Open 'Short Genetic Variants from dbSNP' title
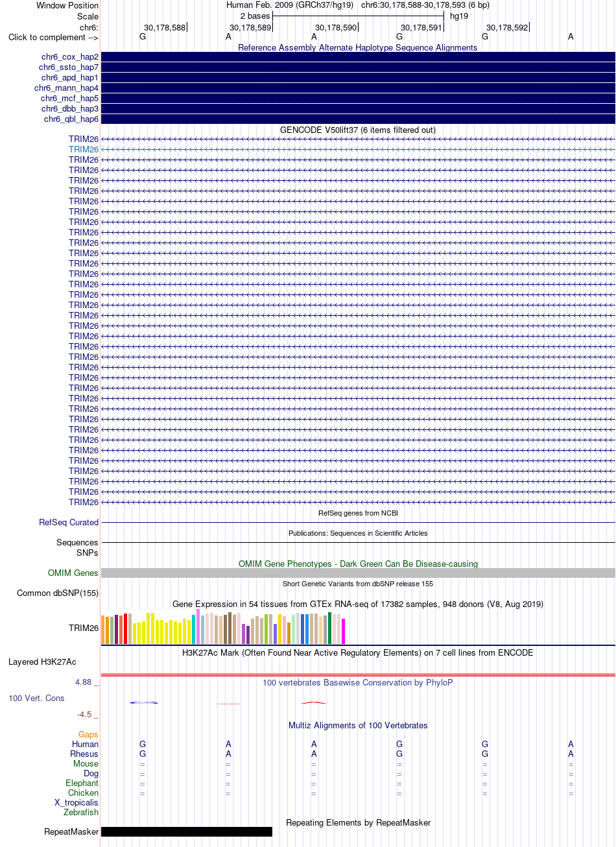This screenshot has width=616, height=847. (x=358, y=584)
